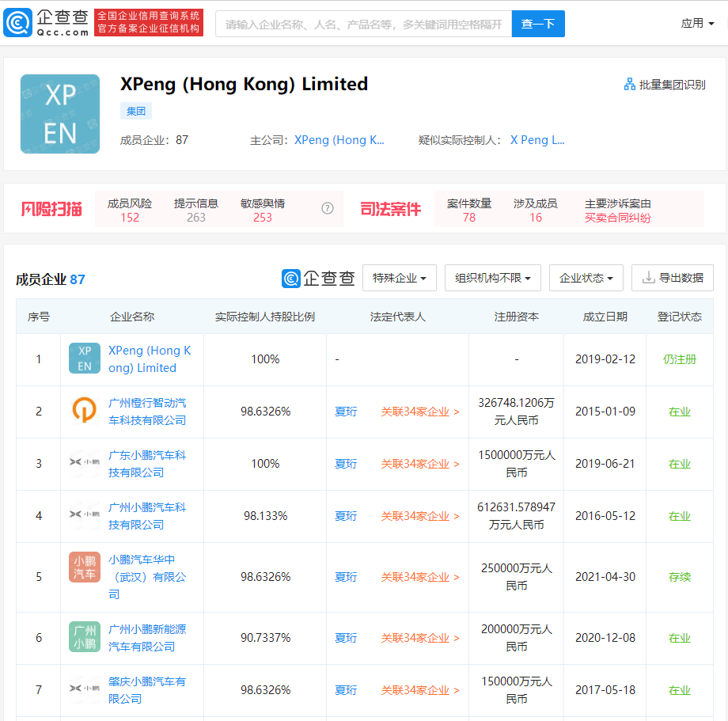Open XPeng (Hong Kong) Limited row link
Image resolution: width=728 pixels, height=721 pixels.
click(150, 359)
